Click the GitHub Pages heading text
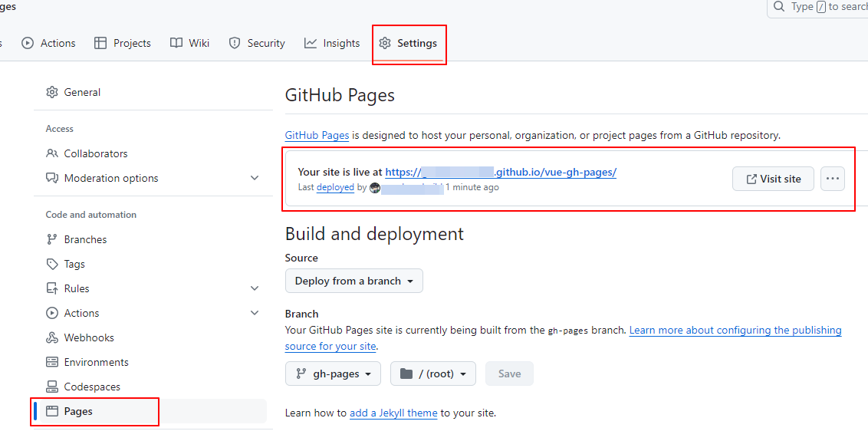Image resolution: width=868 pixels, height=441 pixels. (x=340, y=95)
